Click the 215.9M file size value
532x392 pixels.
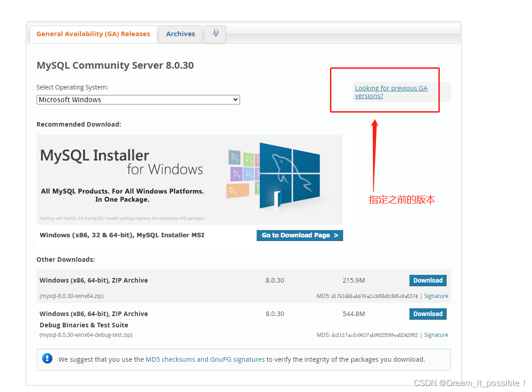[353, 280]
